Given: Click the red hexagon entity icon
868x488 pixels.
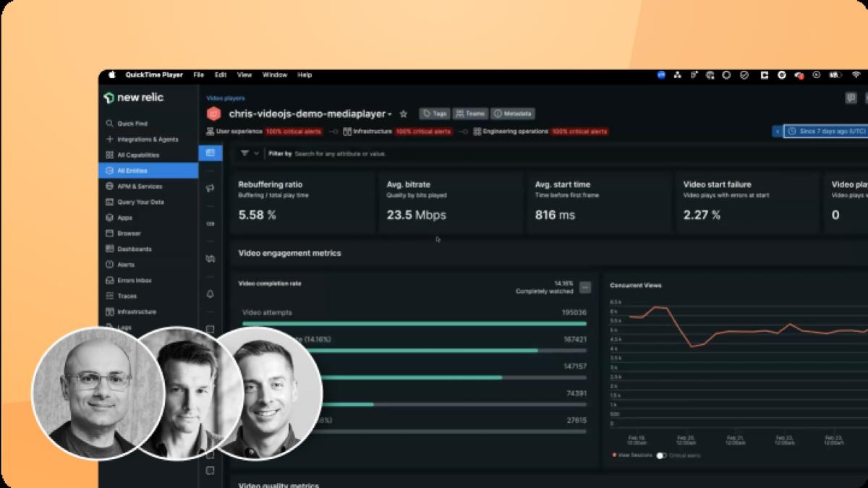Looking at the screenshot, I should [213, 114].
